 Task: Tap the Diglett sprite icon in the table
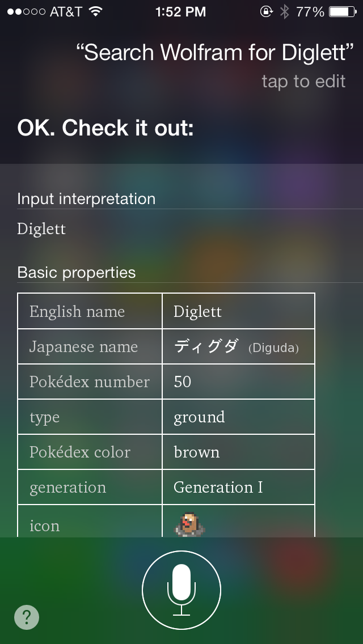pos(189,524)
